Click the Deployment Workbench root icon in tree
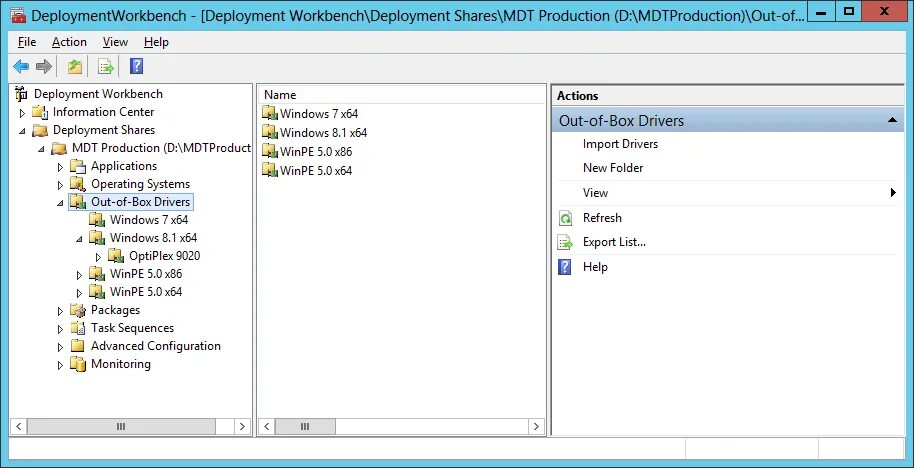This screenshot has width=914, height=468. tap(22, 93)
